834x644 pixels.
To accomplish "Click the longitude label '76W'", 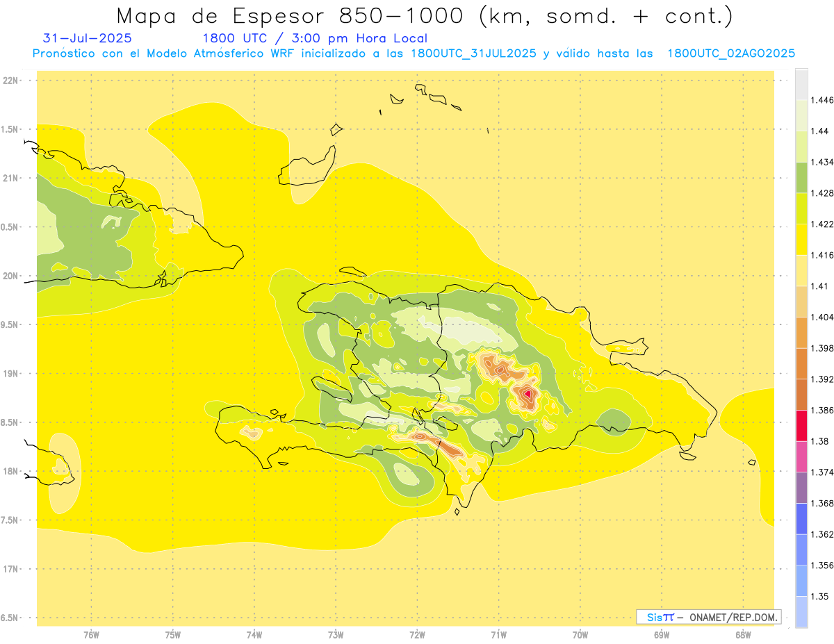I will (x=91, y=634).
